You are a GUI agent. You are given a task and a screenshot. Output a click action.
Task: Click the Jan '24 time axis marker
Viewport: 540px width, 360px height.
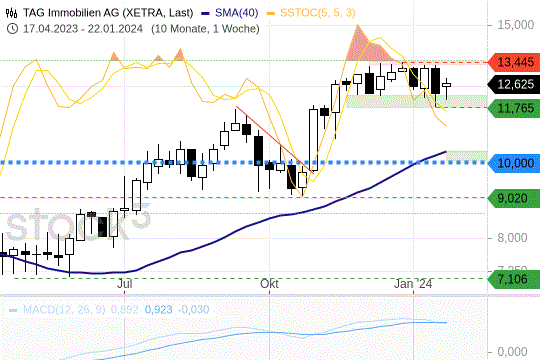click(413, 284)
